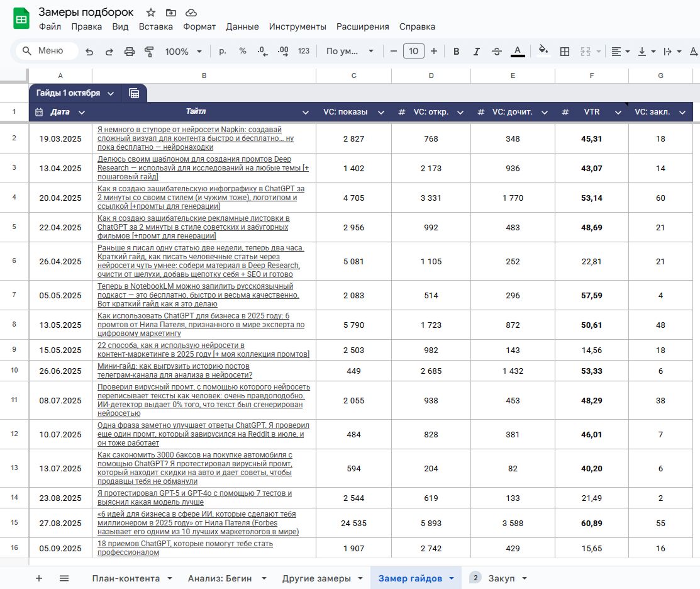Open the Данные menu
The width and height of the screenshot is (700, 589).
(242, 26)
